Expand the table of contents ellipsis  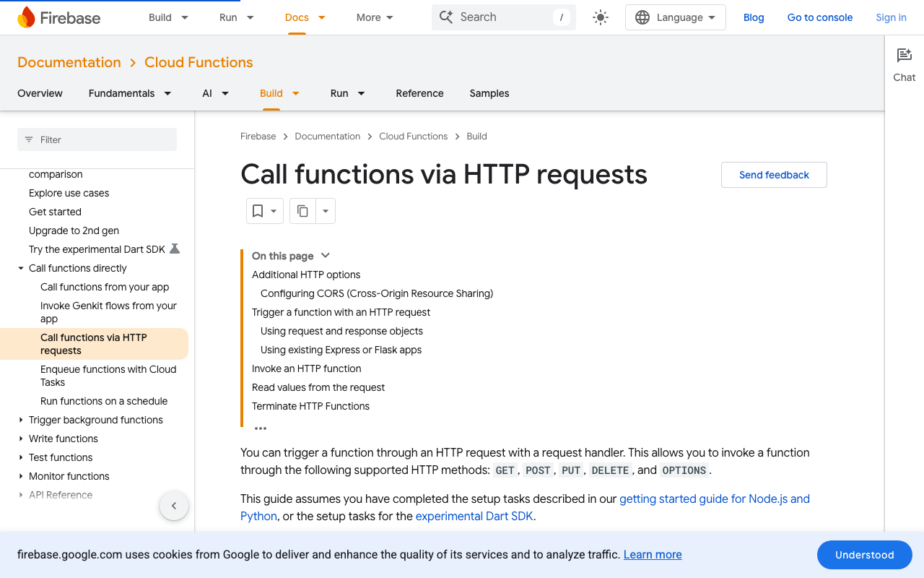click(x=261, y=428)
